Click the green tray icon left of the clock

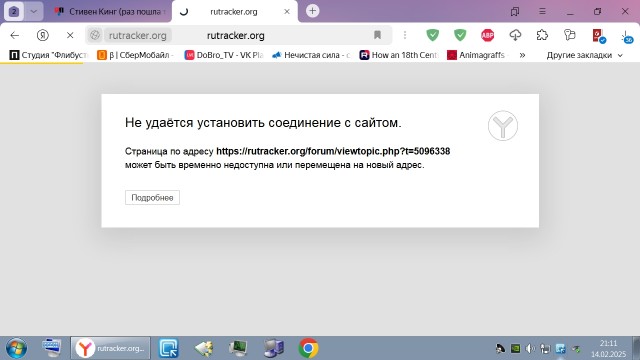pyautogui.click(x=576, y=349)
